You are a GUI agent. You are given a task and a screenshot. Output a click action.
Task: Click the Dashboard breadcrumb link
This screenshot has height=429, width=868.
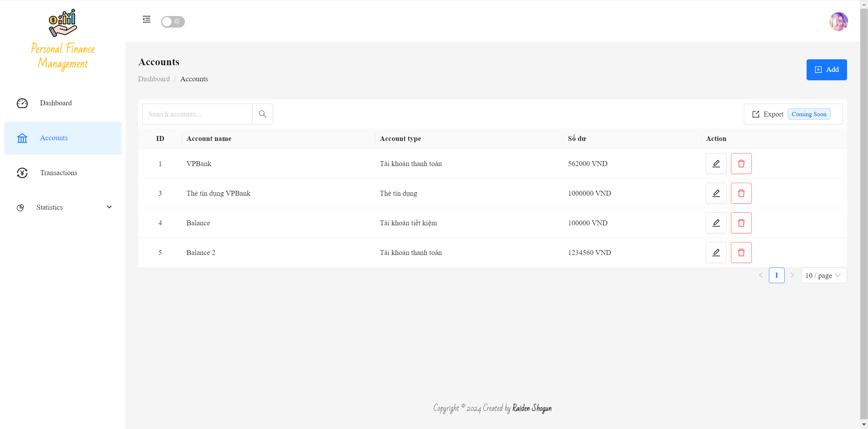pos(154,79)
